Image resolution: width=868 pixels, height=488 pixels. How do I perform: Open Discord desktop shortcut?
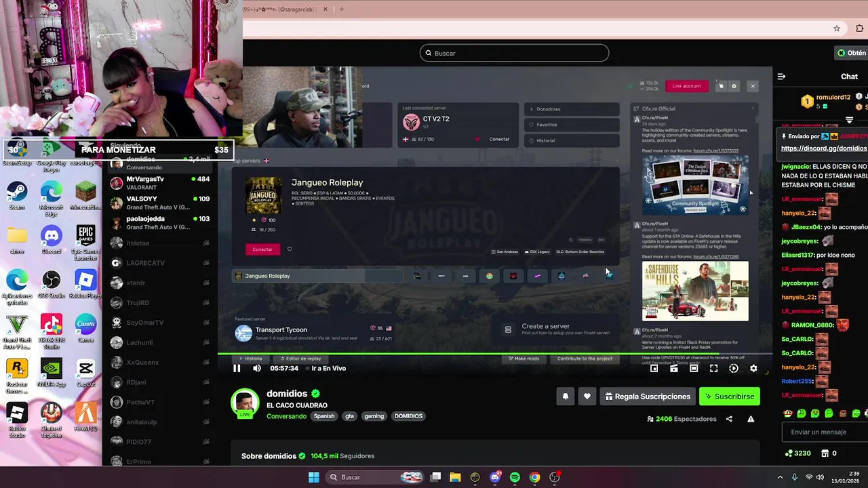tap(52, 240)
